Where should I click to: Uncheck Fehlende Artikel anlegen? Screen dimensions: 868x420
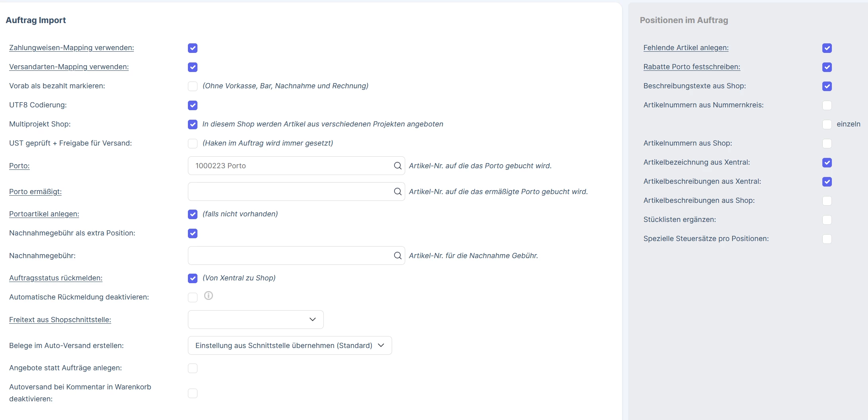827,48
